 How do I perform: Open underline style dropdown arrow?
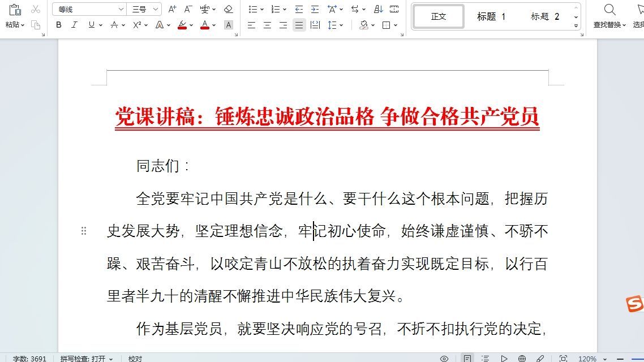[x=101, y=25]
